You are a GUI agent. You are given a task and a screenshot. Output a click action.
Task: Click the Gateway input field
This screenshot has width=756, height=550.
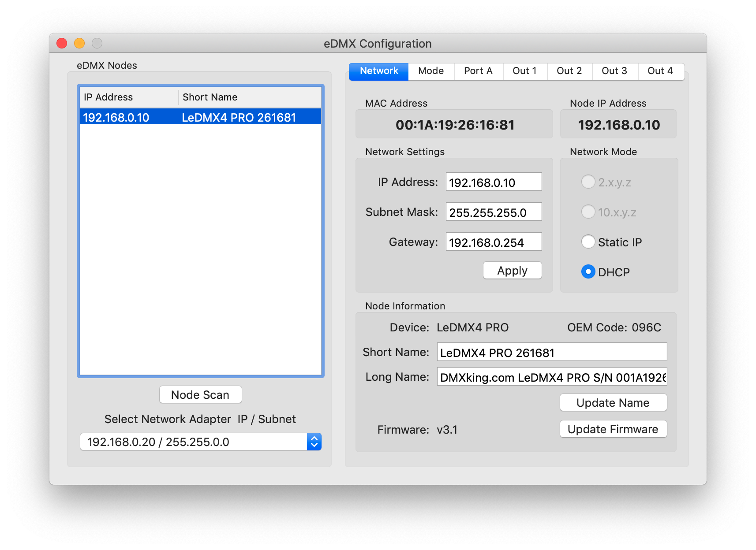pos(494,242)
